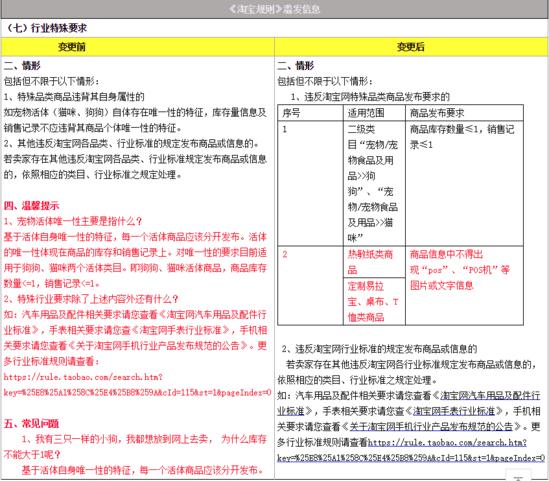The width and height of the screenshot is (549, 481).
Task: Click 二、情形 heading under 变更后
Action: [x=296, y=65]
